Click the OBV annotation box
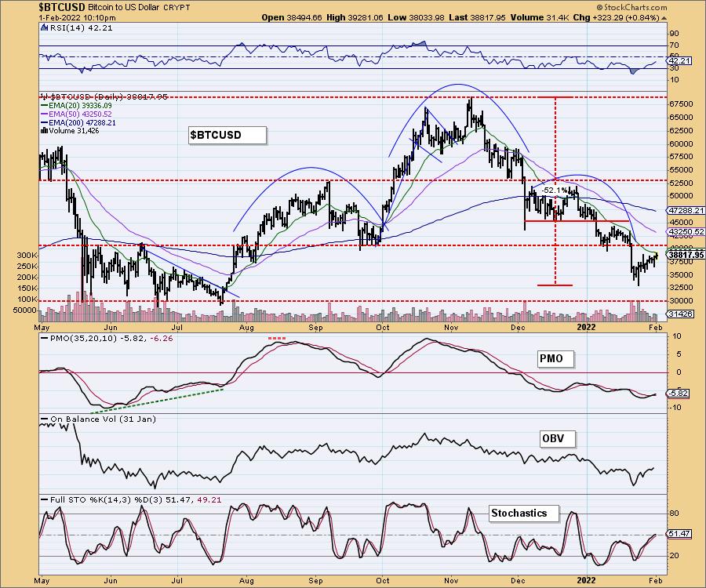The image size is (706, 588). (558, 438)
